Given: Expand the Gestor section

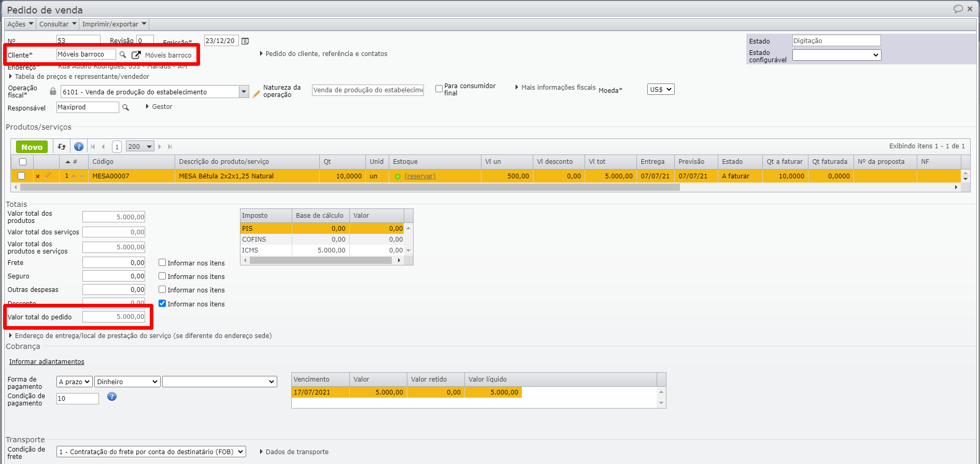Looking at the screenshot, I should click(x=159, y=106).
